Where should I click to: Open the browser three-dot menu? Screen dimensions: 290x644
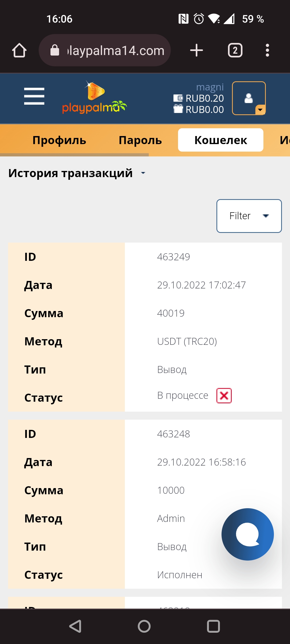click(x=267, y=50)
